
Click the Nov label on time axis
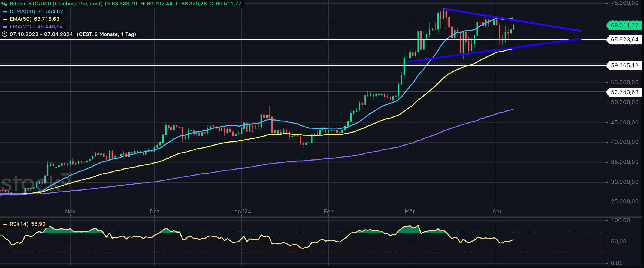70,212
